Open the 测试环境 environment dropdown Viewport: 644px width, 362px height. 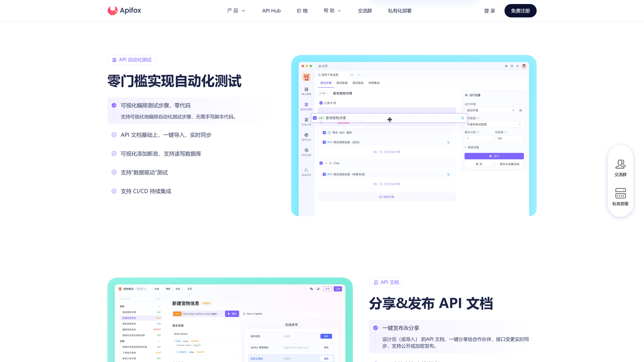tap(491, 110)
